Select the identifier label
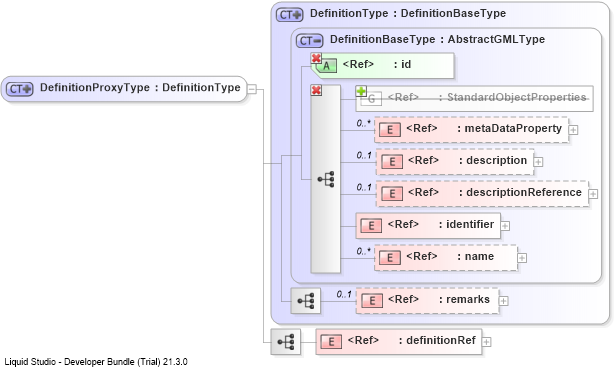 [x=470, y=224]
